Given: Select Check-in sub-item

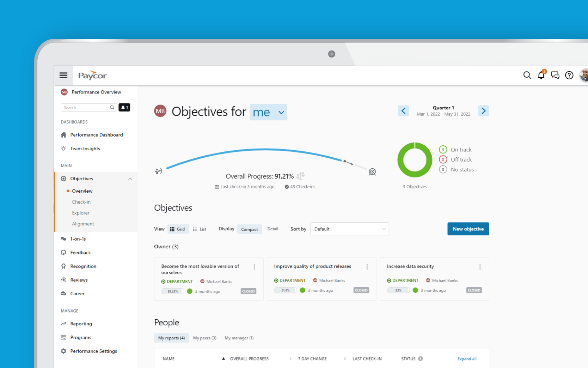Looking at the screenshot, I should click(81, 202).
